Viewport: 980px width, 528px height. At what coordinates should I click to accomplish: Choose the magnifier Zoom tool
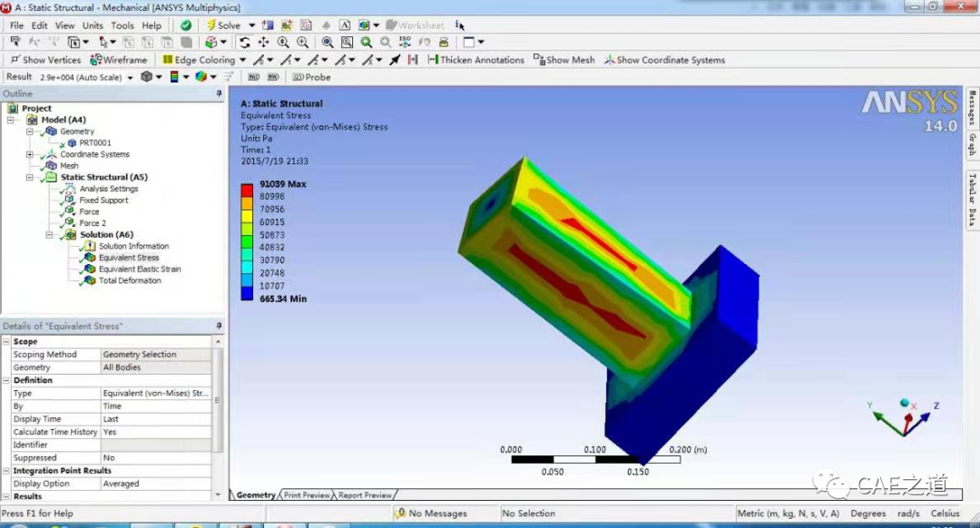coord(283,43)
